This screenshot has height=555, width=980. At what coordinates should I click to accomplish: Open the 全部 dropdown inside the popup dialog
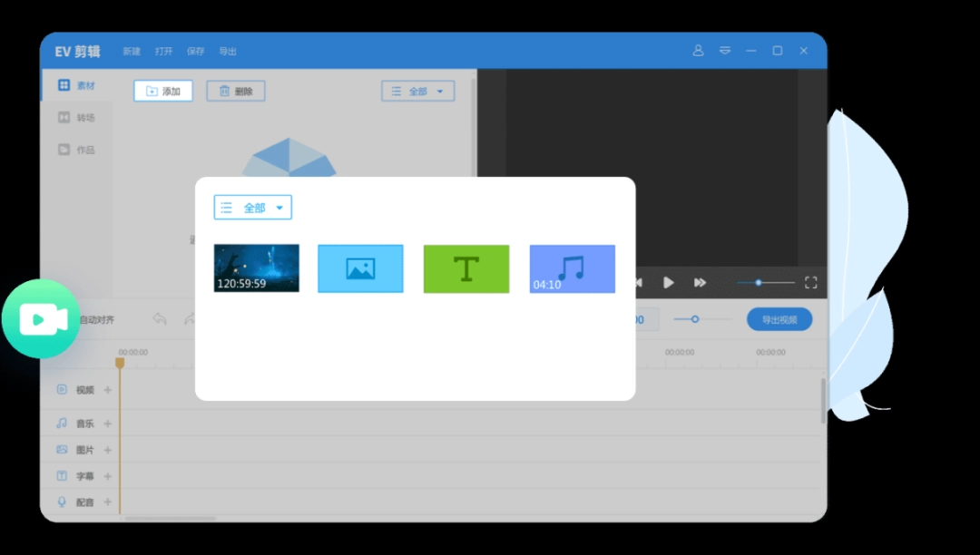coord(252,207)
